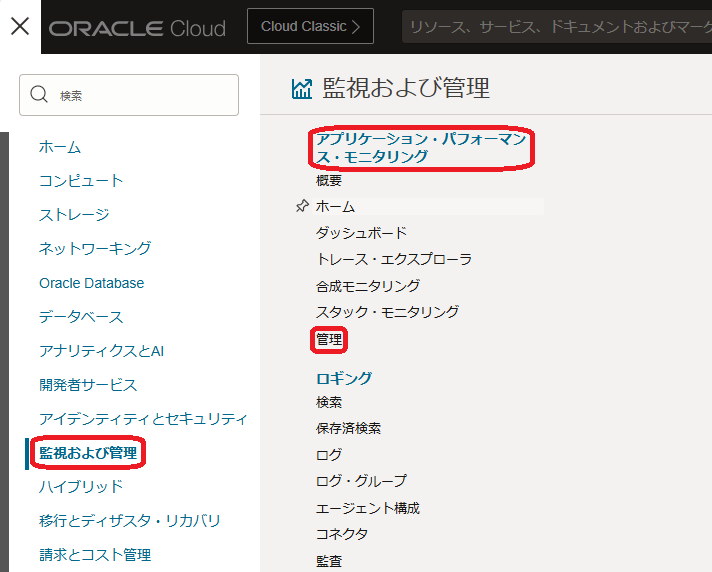This screenshot has height=572, width=712.
Task: Open the 管理 link under APM
Action: [x=329, y=339]
